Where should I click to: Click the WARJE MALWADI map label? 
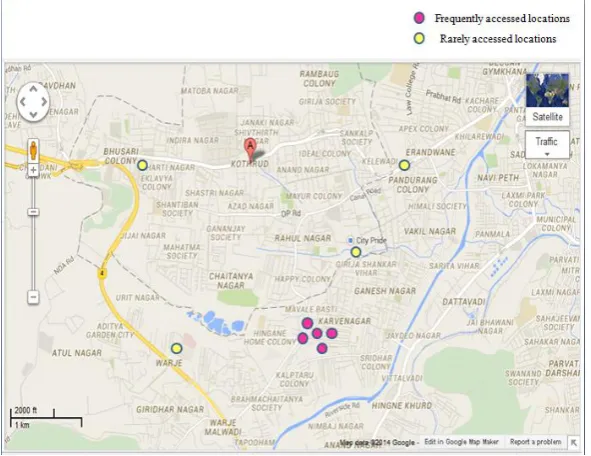223,427
